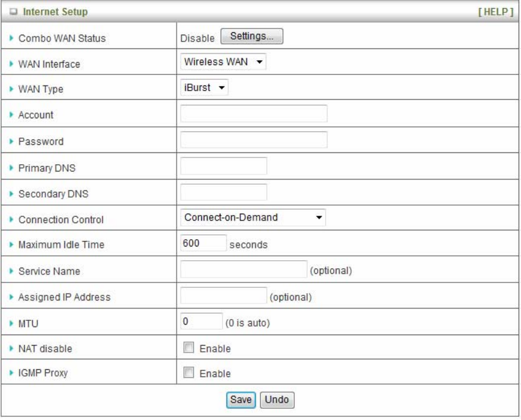
Task: Click arrow bullet beside Connection Control
Action: click(x=11, y=220)
